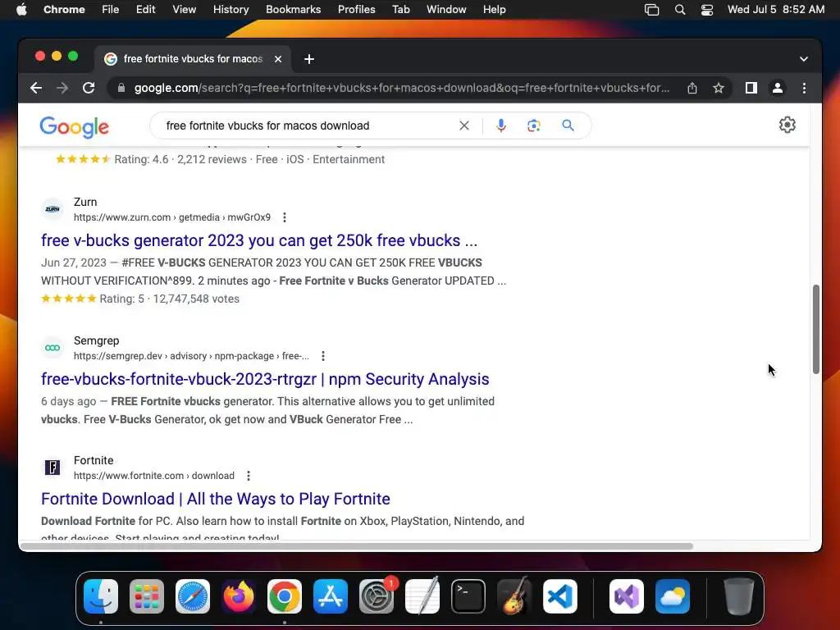Click the Zurn site name
The height and width of the screenshot is (630, 840).
point(85,202)
